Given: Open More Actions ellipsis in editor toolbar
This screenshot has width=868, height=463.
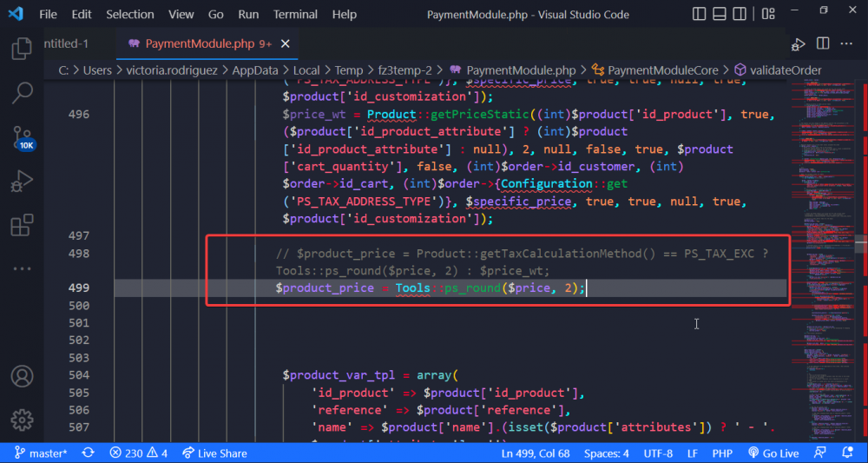Looking at the screenshot, I should pos(846,43).
